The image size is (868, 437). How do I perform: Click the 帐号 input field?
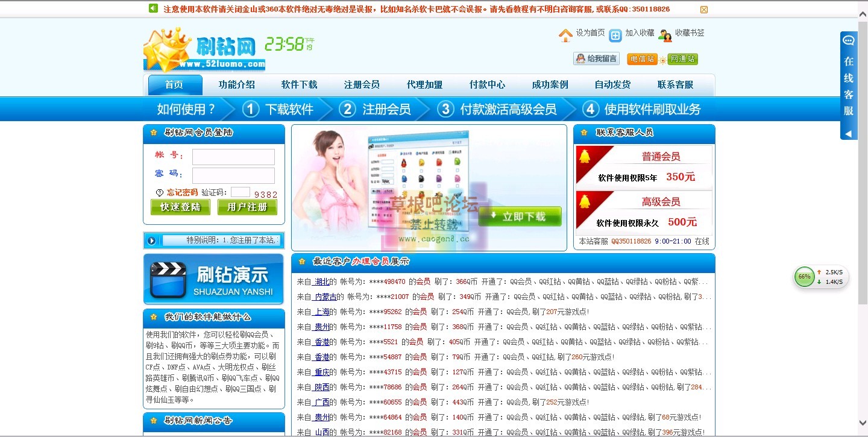click(x=233, y=157)
